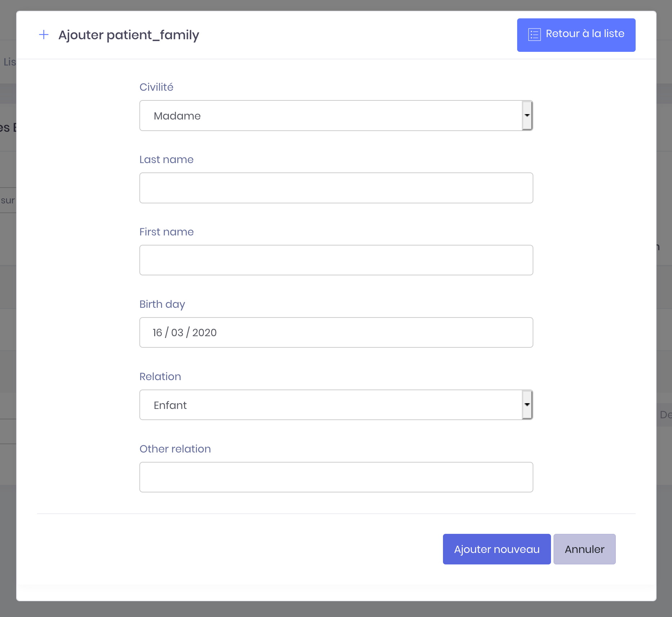Click the Other relation label
This screenshot has width=672, height=617.
coord(175,449)
